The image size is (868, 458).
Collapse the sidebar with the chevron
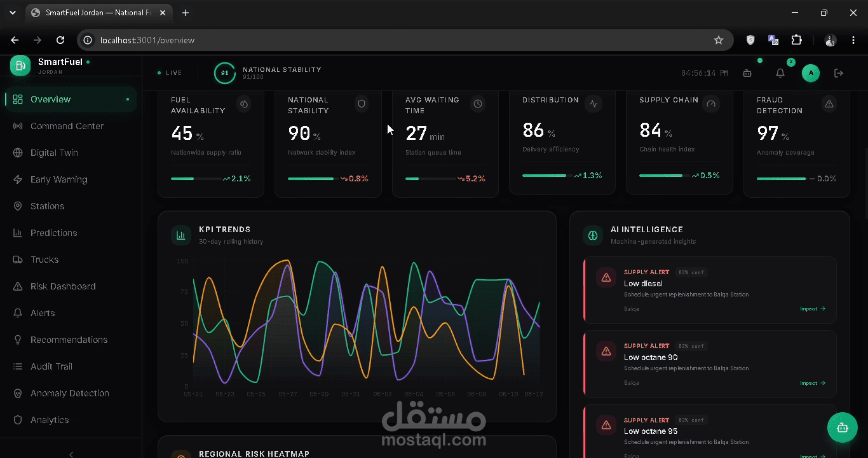(71, 454)
